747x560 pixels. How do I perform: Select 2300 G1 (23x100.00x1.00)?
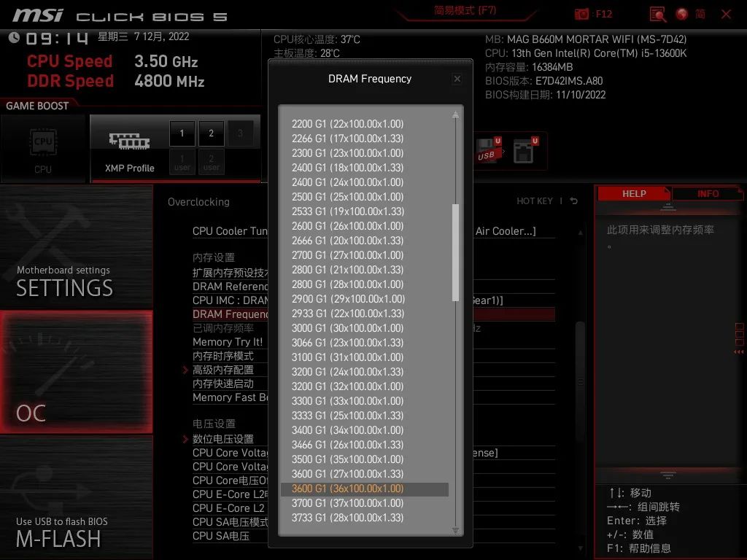pyautogui.click(x=347, y=153)
